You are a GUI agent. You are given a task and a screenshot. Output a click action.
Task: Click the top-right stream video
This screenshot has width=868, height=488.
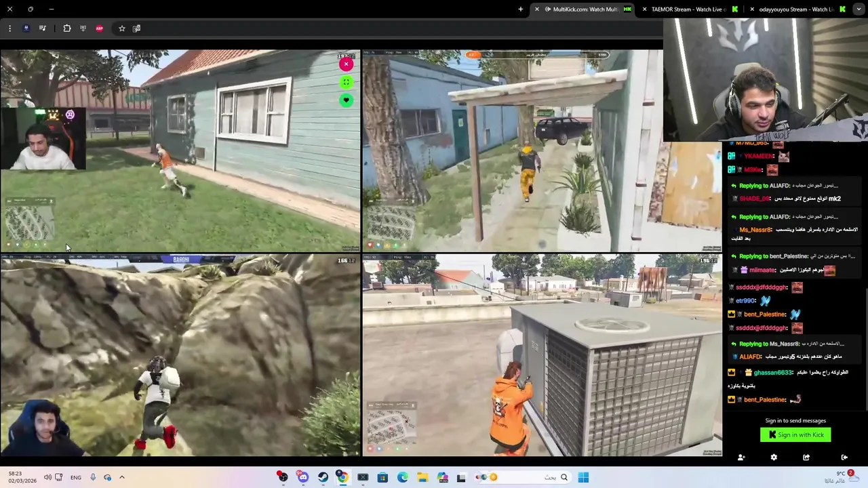coord(542,150)
